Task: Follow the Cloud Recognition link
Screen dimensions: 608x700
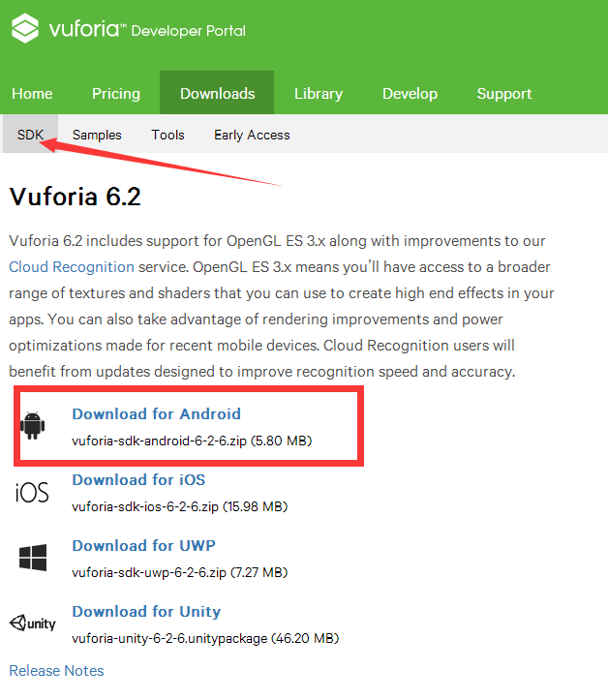Action: click(x=72, y=266)
